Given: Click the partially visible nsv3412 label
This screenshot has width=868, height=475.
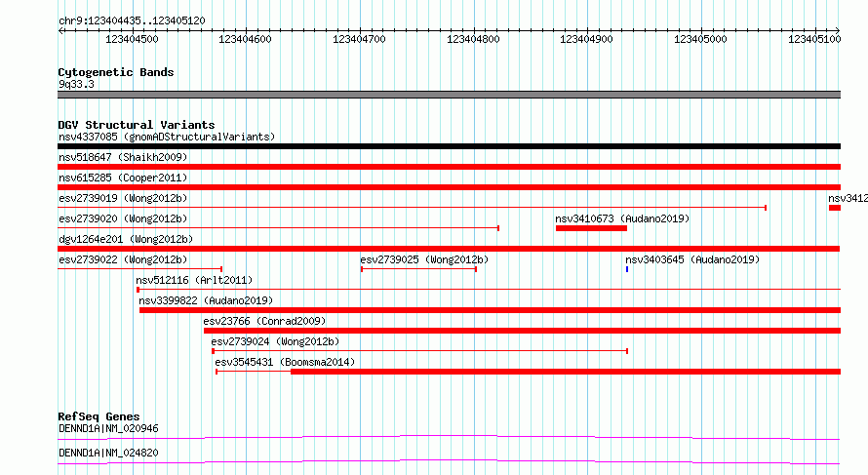Looking at the screenshot, I should [848, 198].
